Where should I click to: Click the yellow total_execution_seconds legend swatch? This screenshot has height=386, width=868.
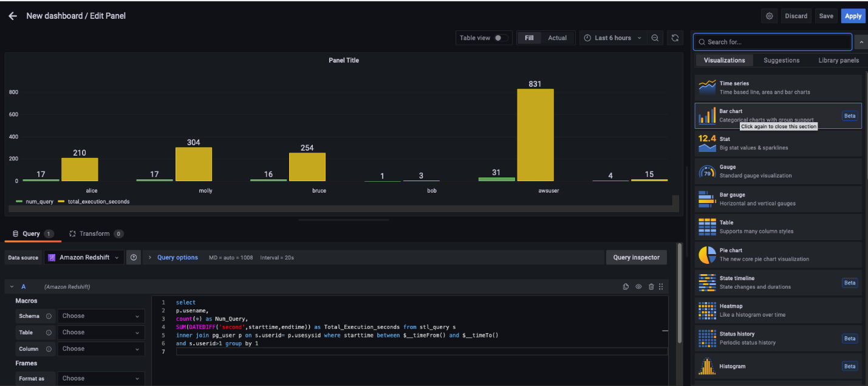coord(61,201)
